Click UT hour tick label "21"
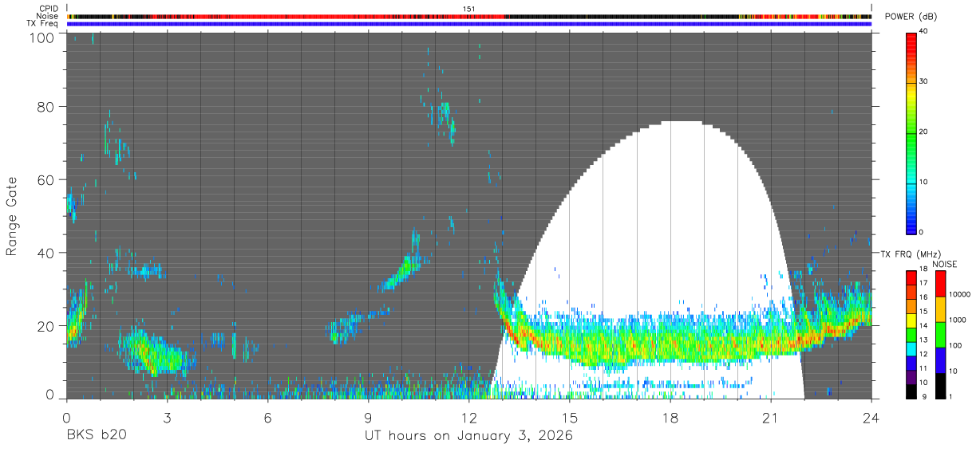 (x=770, y=417)
